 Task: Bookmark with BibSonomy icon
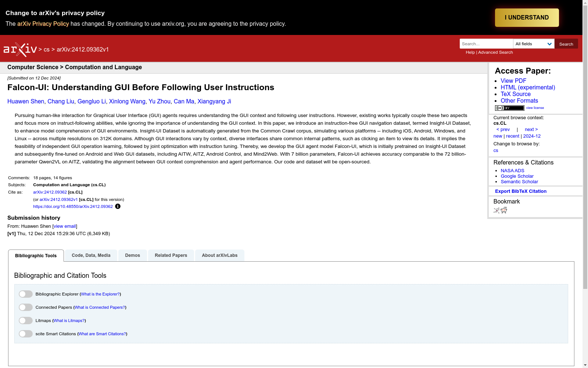[496, 210]
